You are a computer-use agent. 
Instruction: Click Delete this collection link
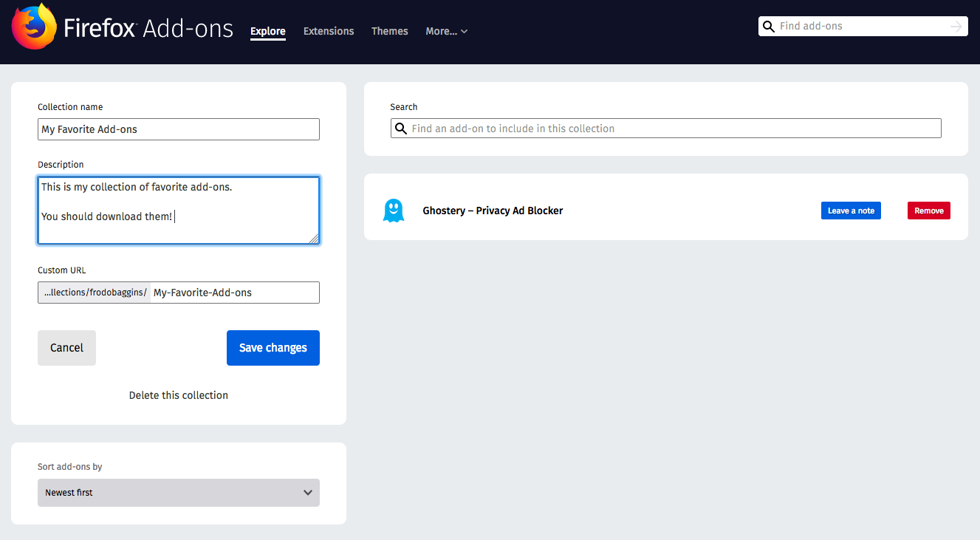point(179,395)
